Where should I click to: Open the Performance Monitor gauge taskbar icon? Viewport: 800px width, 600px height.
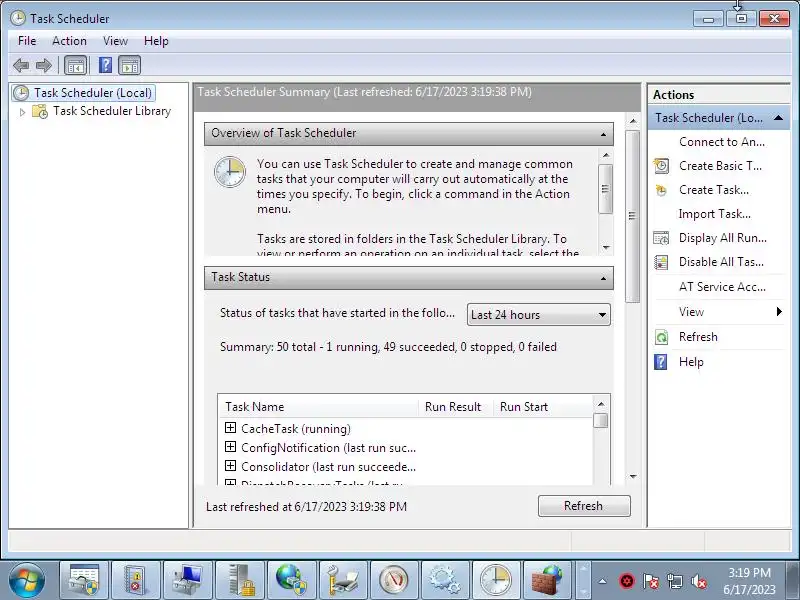pyautogui.click(x=392, y=580)
